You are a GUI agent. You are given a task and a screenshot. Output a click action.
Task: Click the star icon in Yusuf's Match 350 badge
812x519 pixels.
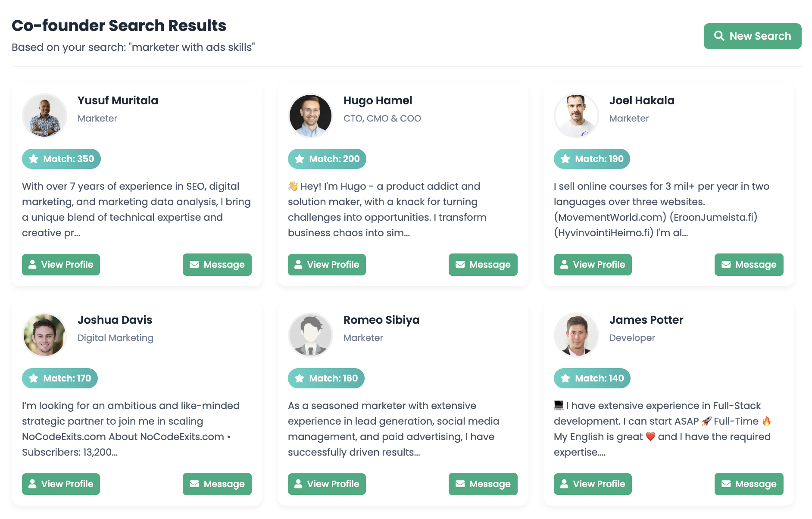[34, 159]
